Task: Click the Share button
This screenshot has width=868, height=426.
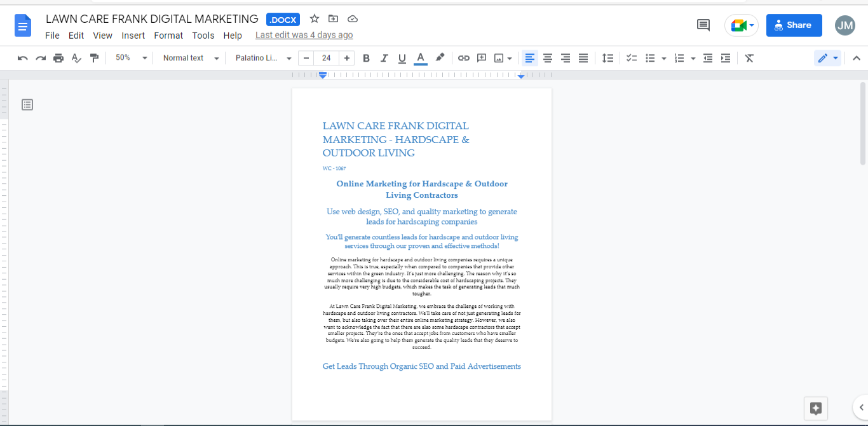Action: pos(794,25)
